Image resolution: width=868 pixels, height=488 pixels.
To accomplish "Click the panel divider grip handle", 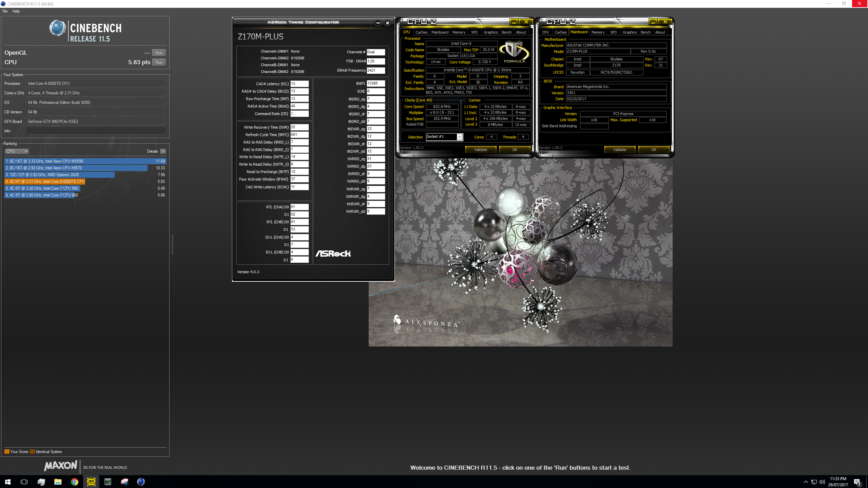I will pyautogui.click(x=172, y=244).
